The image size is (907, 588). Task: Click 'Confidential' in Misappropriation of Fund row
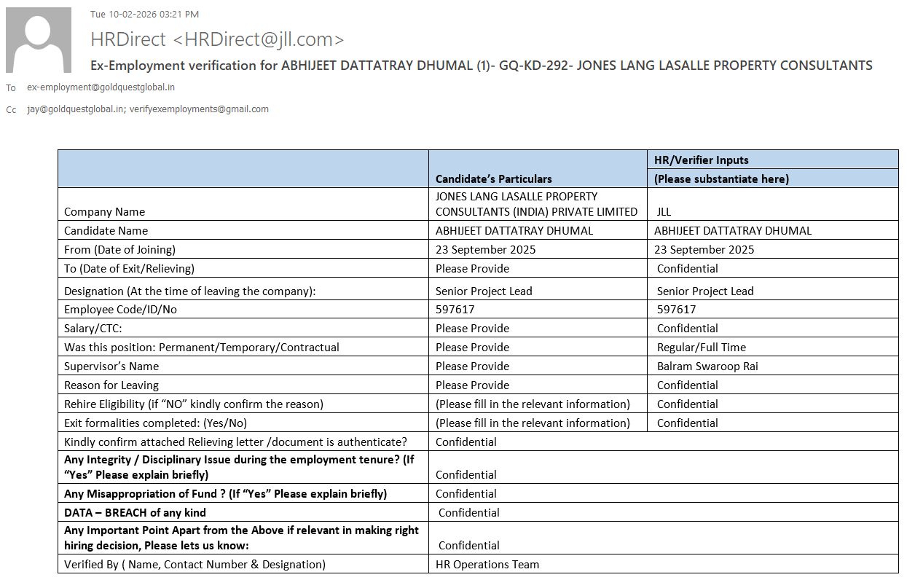[x=466, y=494]
